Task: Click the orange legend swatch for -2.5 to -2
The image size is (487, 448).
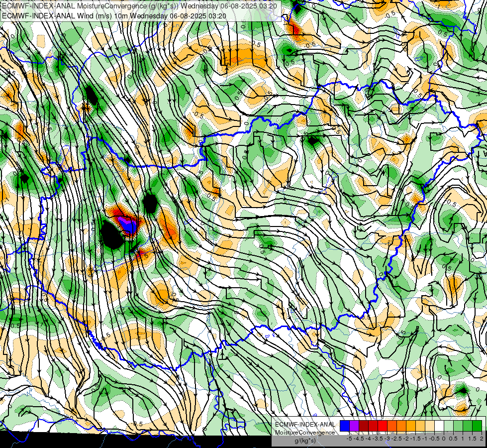Action: coord(401,426)
